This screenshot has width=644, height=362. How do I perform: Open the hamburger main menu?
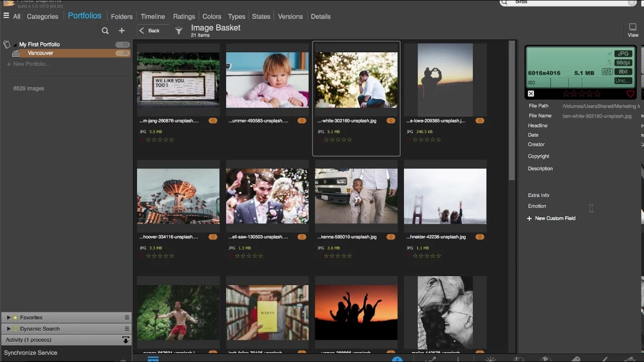[6, 16]
